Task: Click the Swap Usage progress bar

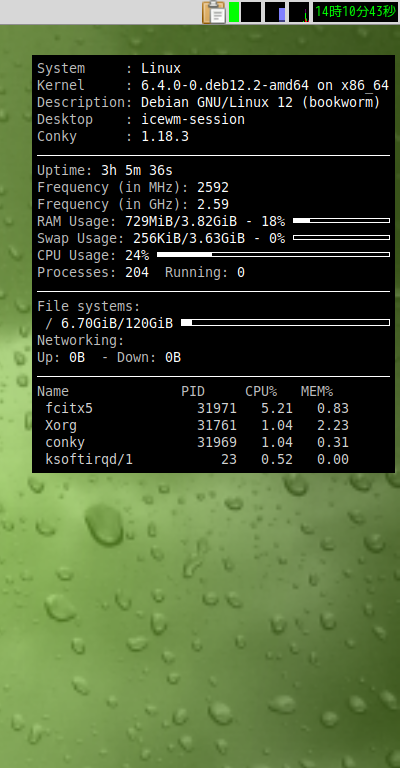Action: (x=341, y=238)
